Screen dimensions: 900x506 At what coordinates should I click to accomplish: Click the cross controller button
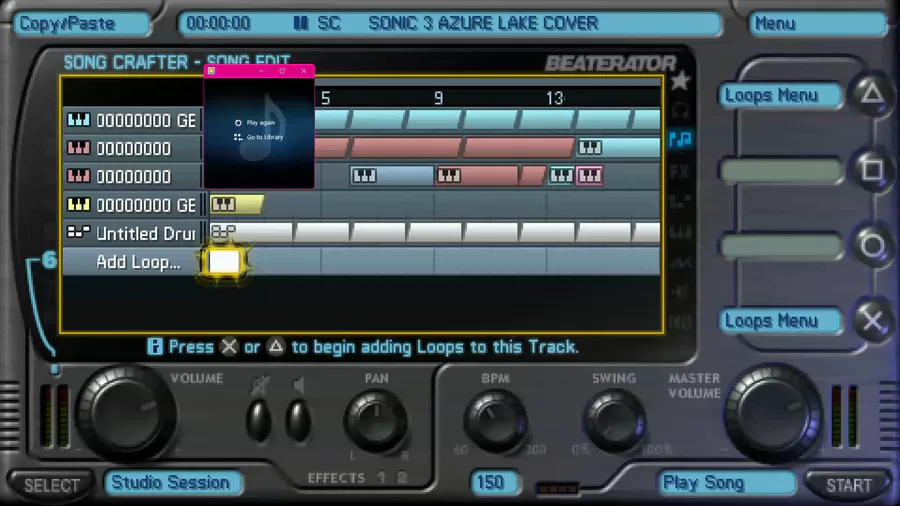click(872, 321)
